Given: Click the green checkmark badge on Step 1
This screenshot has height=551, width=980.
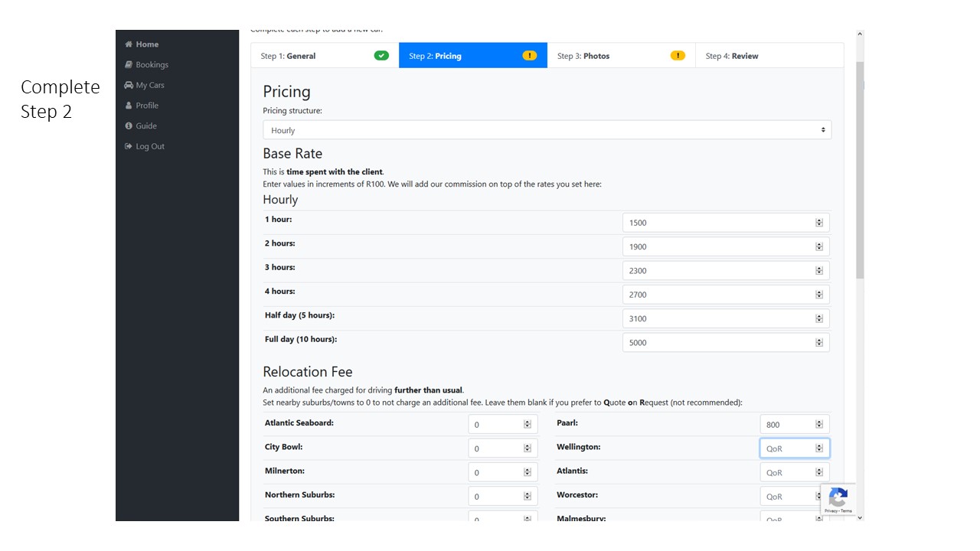Looking at the screenshot, I should 381,56.
